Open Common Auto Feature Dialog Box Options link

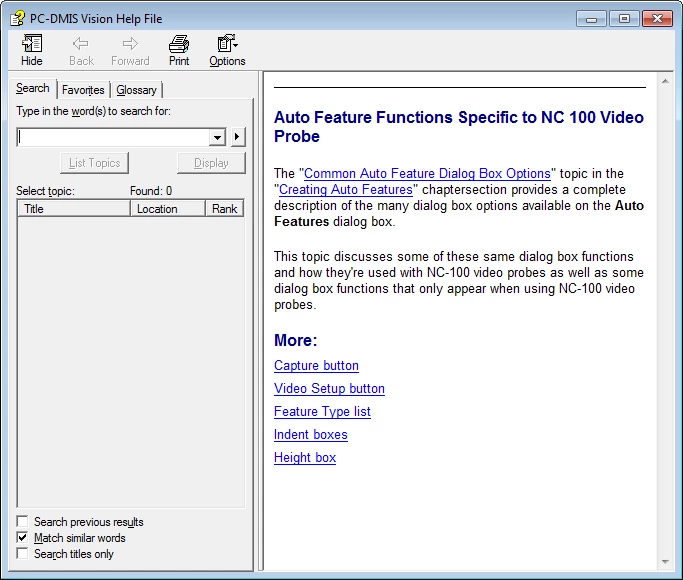pos(427,173)
